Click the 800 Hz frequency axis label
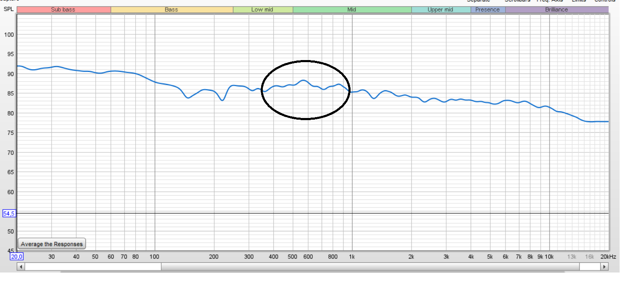This screenshot has width=644, height=304. pos(333,257)
